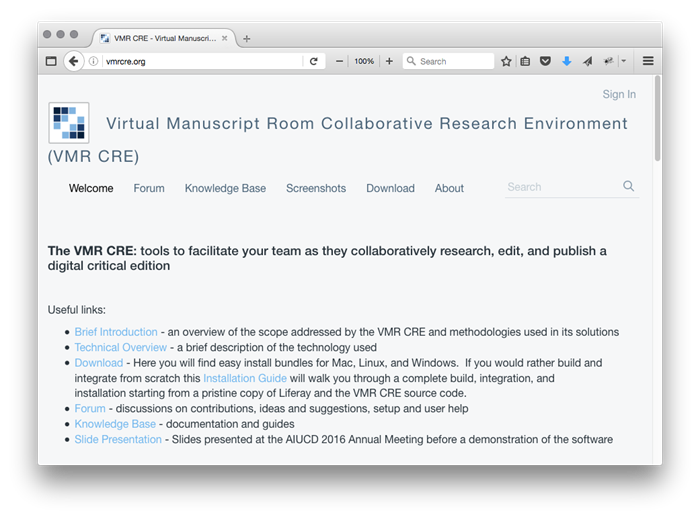Open the Forum navigation menu item
700x519 pixels.
coord(149,188)
